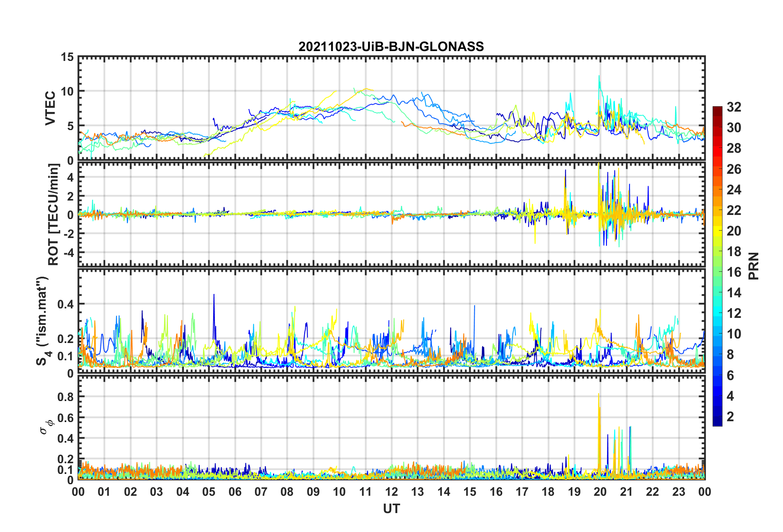Click colorbar tick label 10
The height and width of the screenshot is (532, 783).
[734, 334]
